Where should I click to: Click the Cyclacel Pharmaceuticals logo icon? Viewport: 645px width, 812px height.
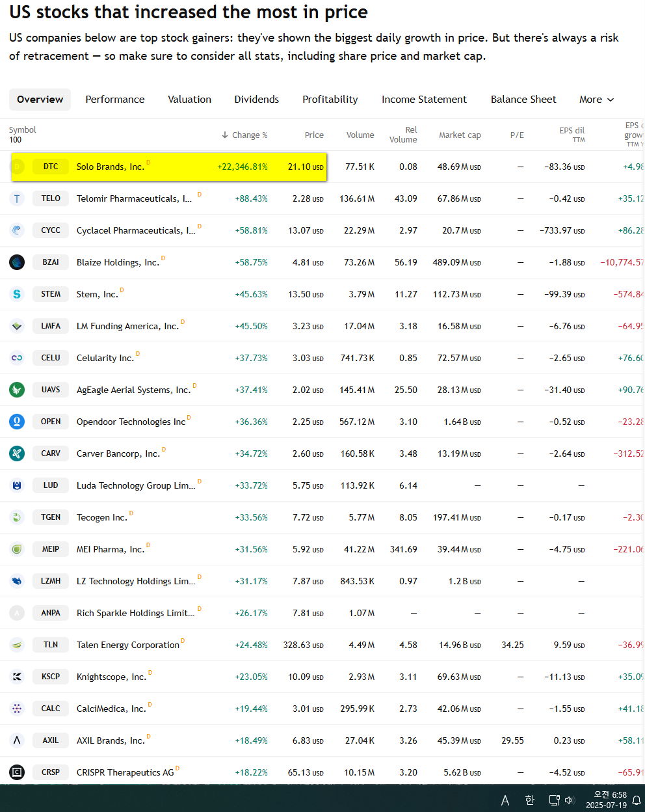pos(17,230)
